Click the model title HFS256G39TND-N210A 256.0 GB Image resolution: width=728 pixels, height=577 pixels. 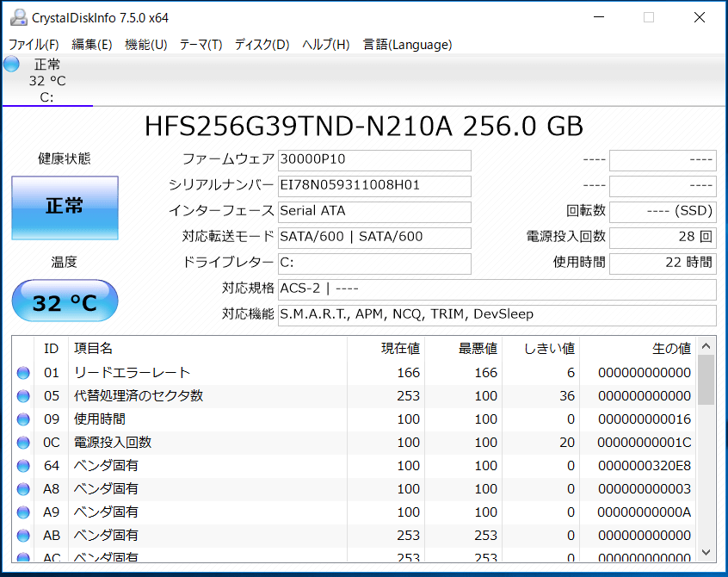(363, 127)
